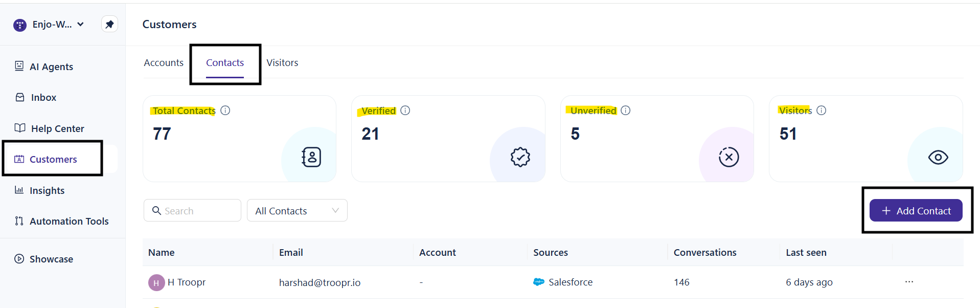Open the All Contacts filter dropdown

(297, 210)
